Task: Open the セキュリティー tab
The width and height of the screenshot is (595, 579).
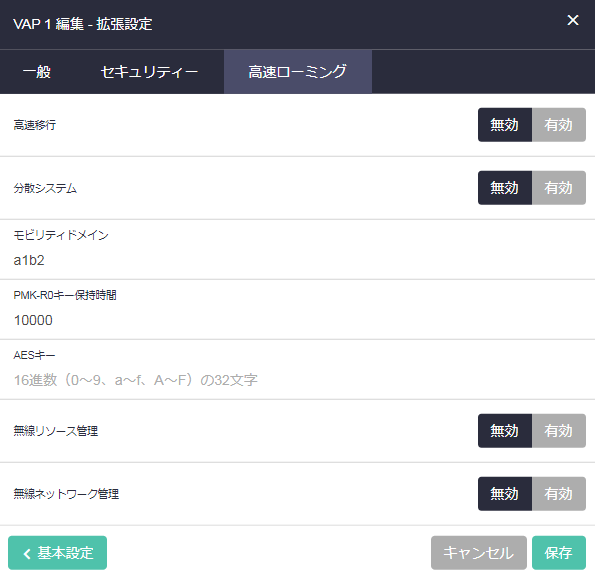Action: pyautogui.click(x=149, y=72)
